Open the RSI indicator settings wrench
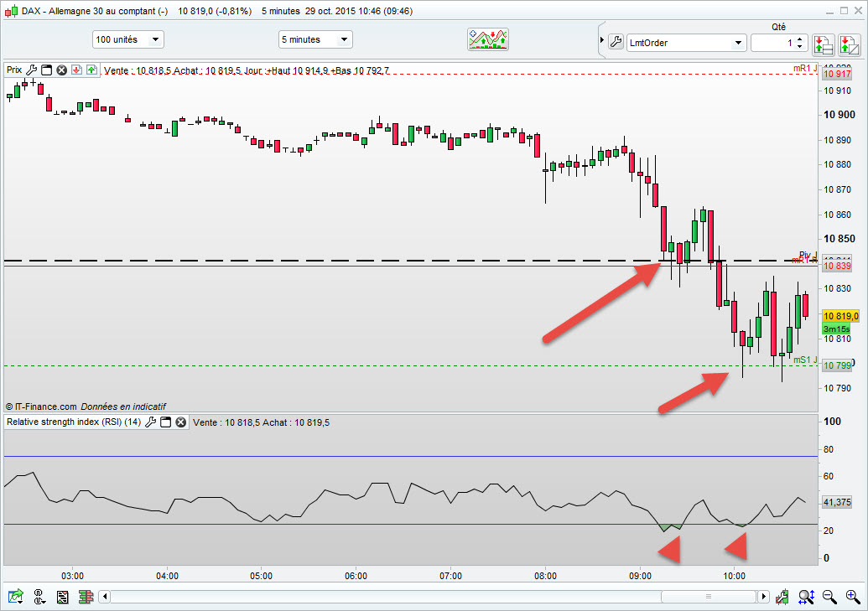 [x=150, y=422]
